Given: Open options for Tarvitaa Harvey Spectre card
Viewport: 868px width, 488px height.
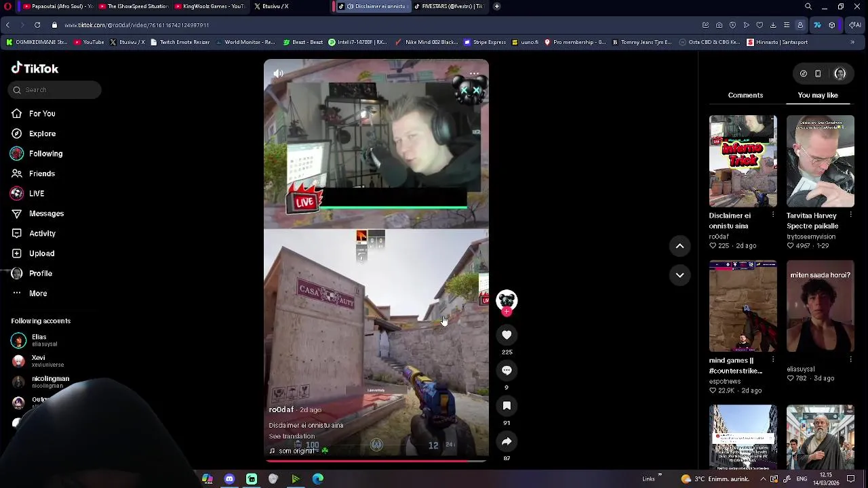Looking at the screenshot, I should pos(850,215).
